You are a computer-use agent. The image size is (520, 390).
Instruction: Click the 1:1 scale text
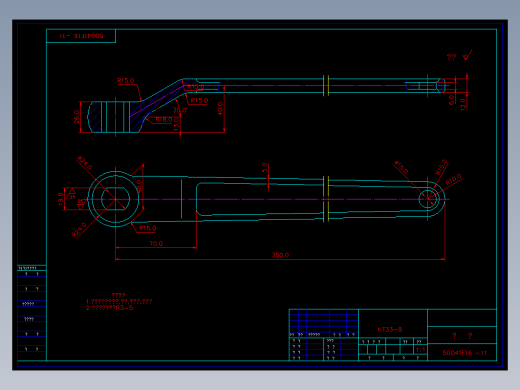[420, 350]
